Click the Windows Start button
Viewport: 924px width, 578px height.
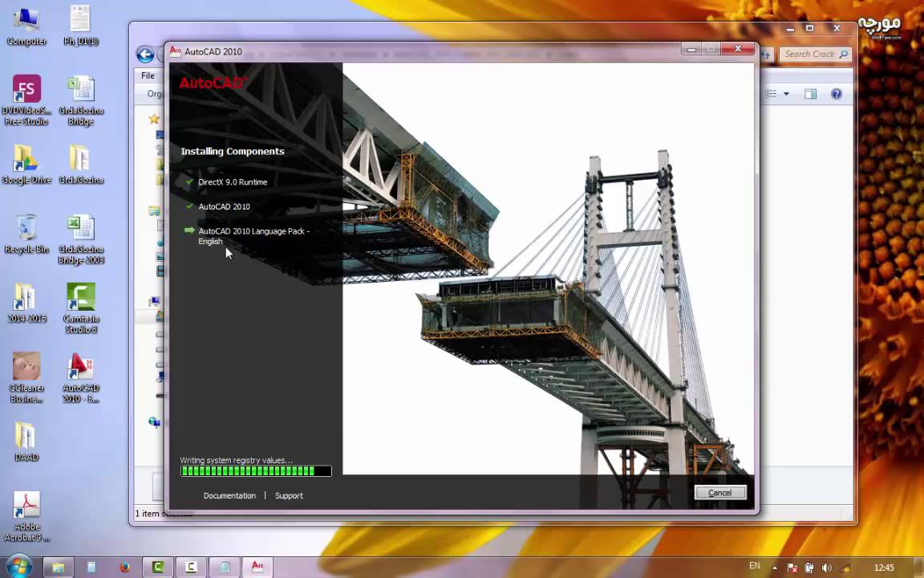[x=19, y=567]
